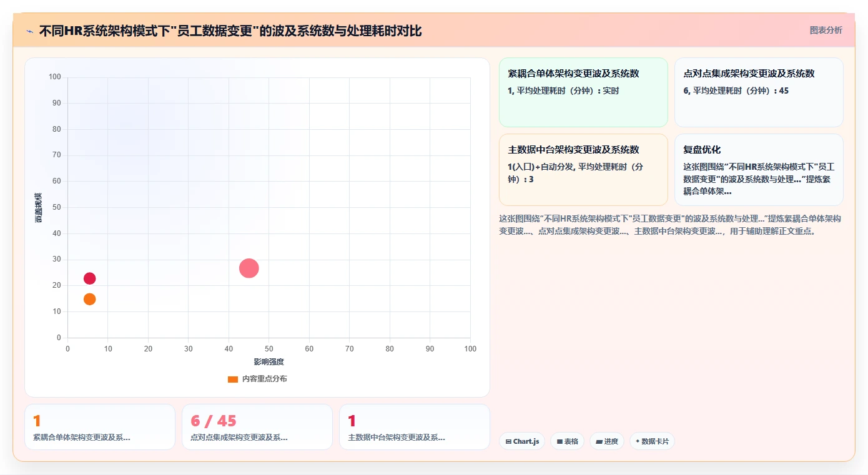
Task: Click the 进度 tag chip
Action: pos(606,441)
